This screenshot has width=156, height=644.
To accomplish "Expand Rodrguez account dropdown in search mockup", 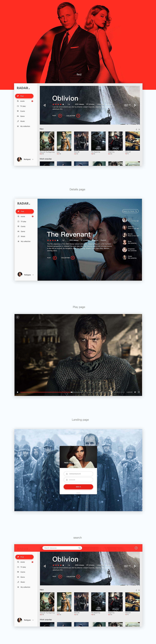I will 33,620.
